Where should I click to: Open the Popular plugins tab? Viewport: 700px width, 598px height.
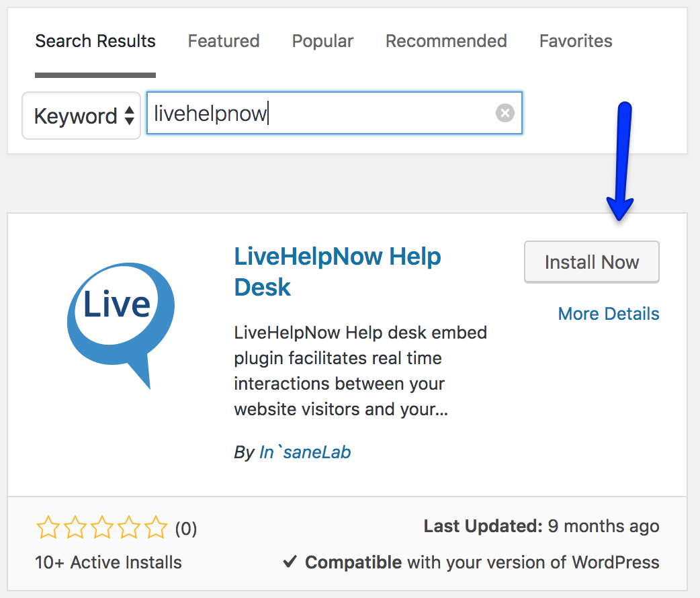322,41
